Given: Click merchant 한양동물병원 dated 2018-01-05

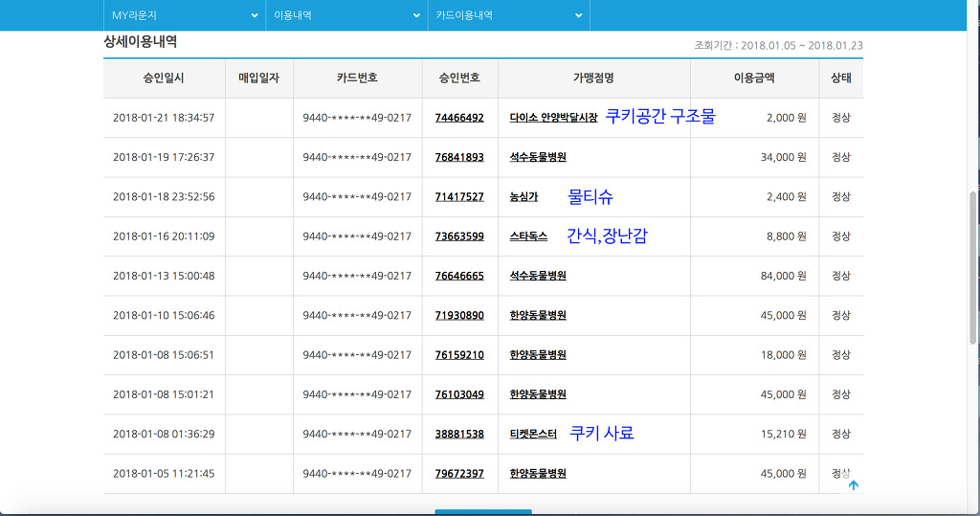Looking at the screenshot, I should click(x=538, y=474).
